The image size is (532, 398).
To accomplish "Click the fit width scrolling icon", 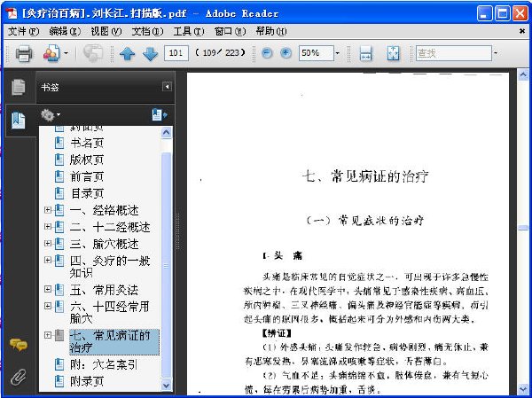I will (365, 54).
